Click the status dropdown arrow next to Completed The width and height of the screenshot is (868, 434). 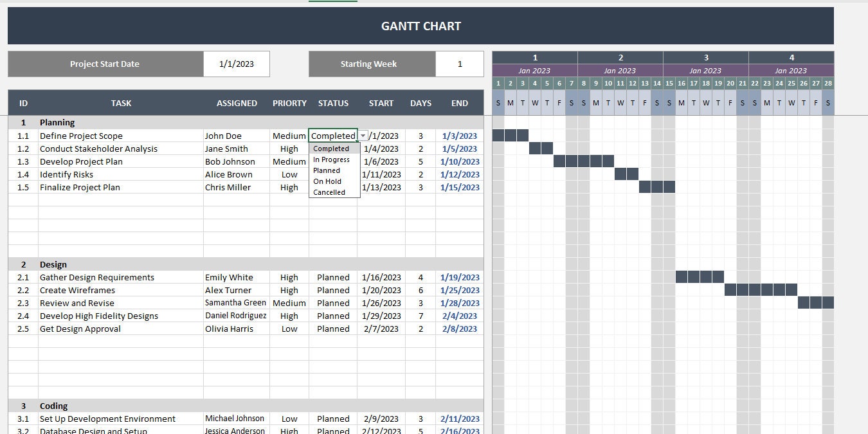[363, 135]
